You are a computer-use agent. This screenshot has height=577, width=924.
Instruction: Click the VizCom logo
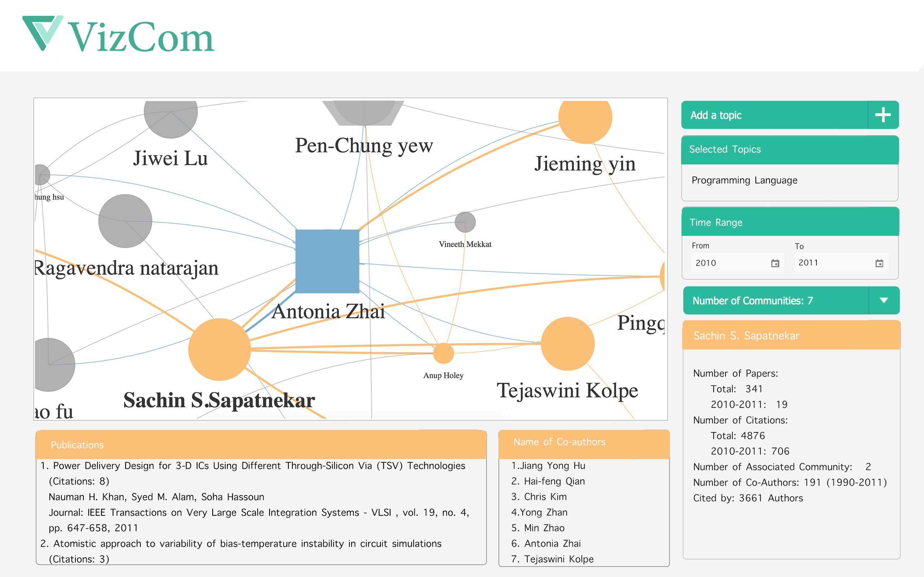point(118,35)
